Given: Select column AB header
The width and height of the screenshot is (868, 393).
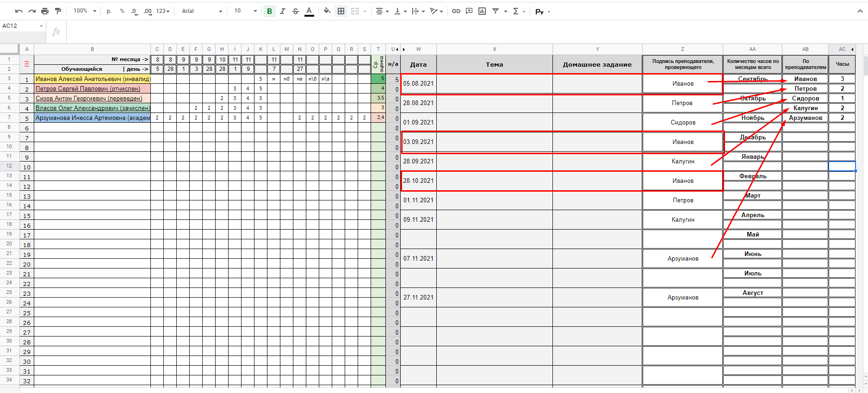Looking at the screenshot, I should 805,49.
